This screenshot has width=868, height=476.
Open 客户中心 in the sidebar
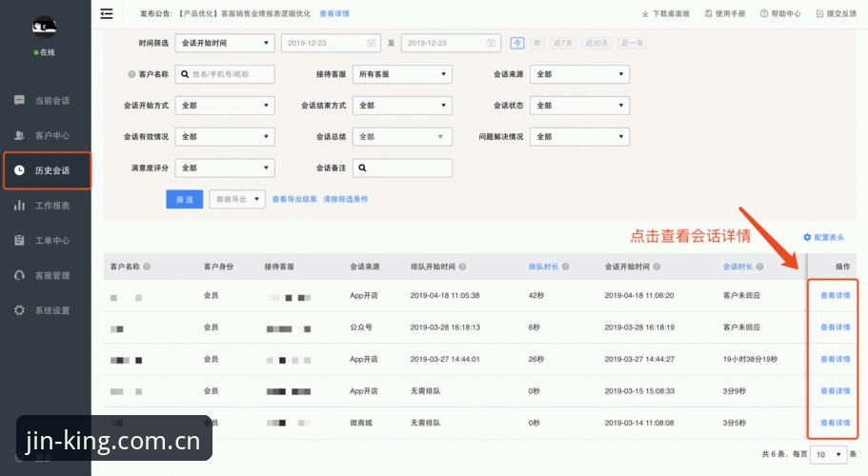coord(44,135)
